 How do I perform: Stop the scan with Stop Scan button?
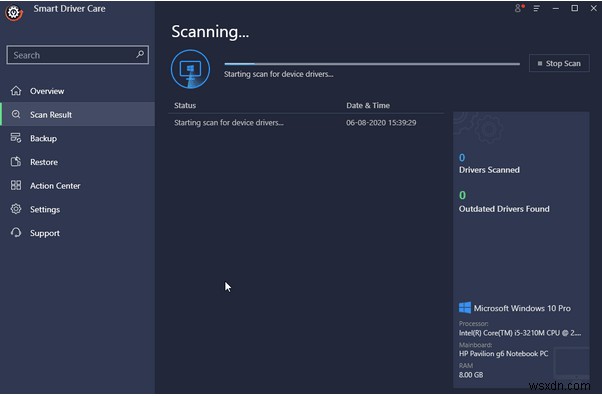(x=559, y=63)
